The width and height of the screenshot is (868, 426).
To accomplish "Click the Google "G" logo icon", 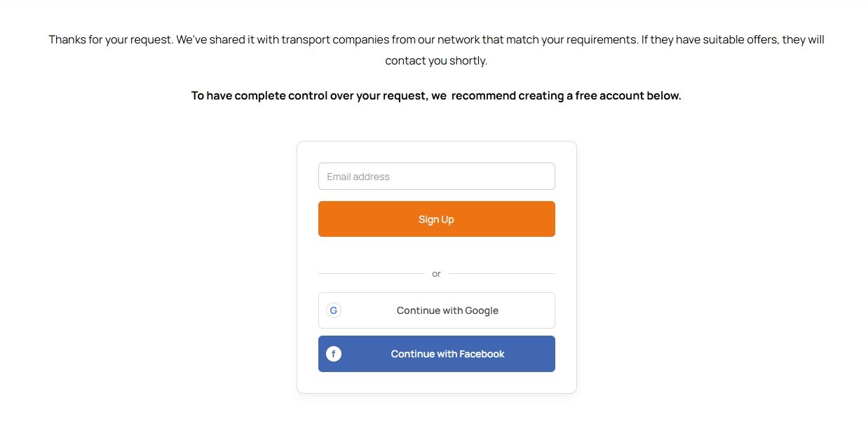I will pyautogui.click(x=334, y=310).
